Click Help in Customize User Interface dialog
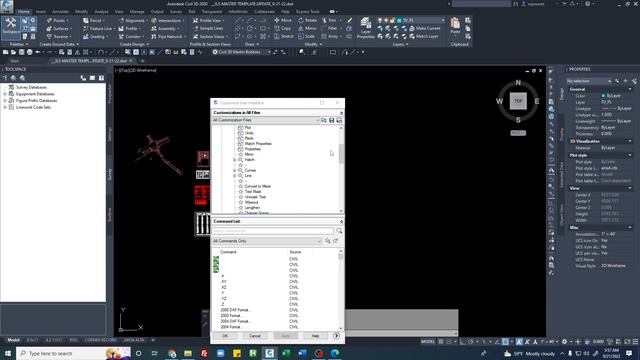The width and height of the screenshot is (640, 360). tap(315, 336)
